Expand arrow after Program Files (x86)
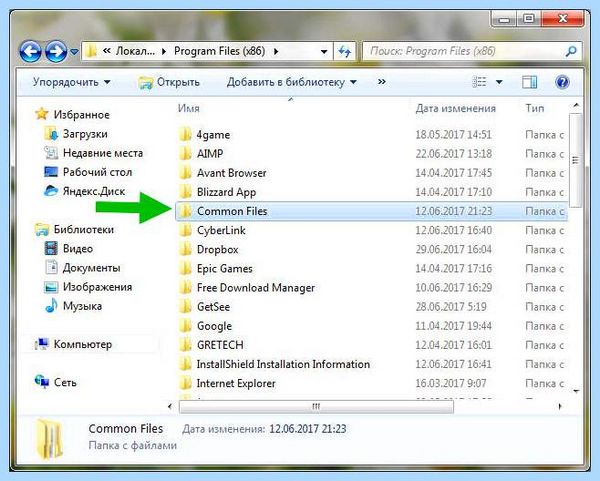The image size is (600, 481). 276,51
